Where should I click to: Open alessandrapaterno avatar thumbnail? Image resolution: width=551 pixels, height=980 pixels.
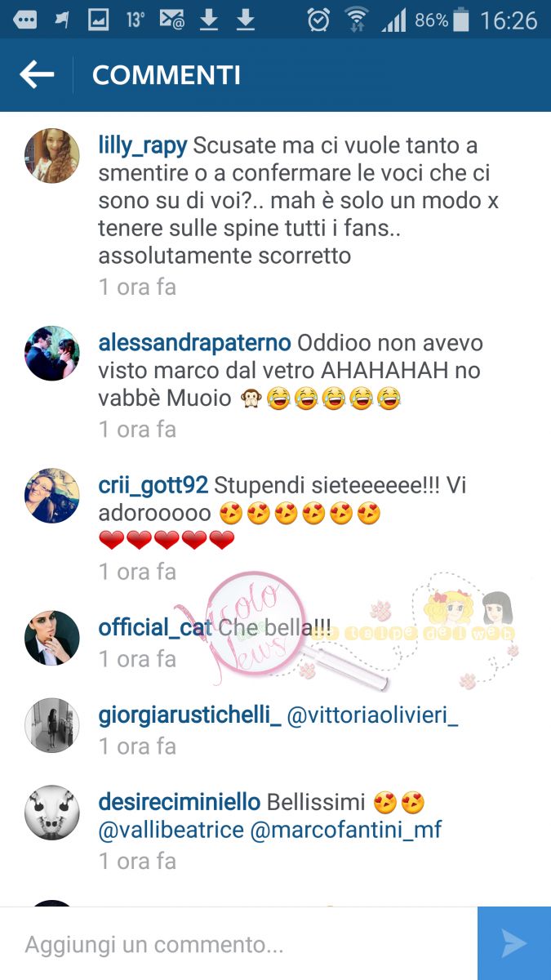(x=52, y=354)
